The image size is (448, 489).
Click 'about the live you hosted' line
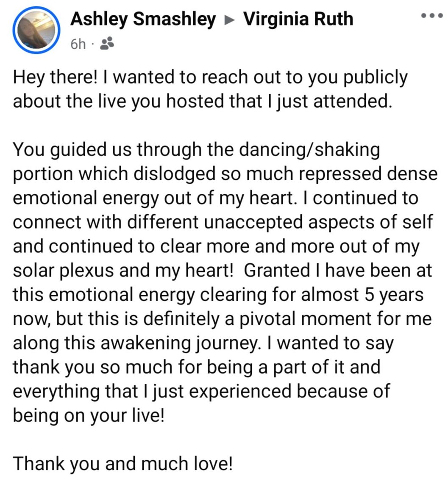click(x=202, y=102)
